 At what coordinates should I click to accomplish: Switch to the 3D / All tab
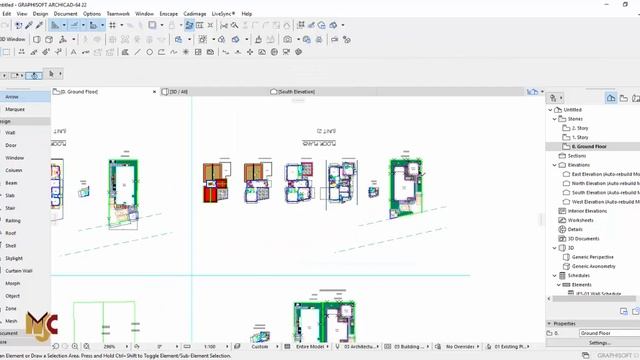[214, 92]
